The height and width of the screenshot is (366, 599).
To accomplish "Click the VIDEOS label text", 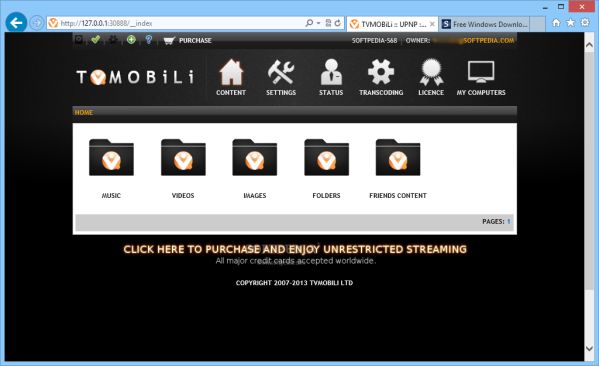I will coord(183,196).
